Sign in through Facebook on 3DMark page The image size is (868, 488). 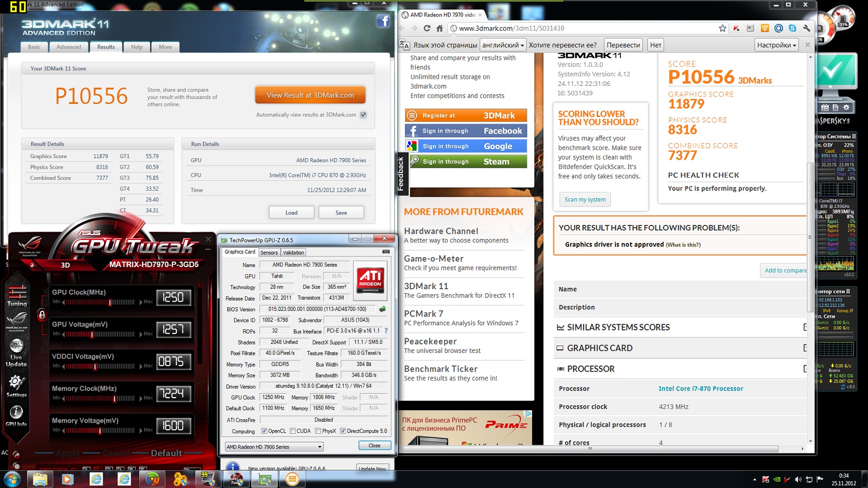click(x=466, y=131)
